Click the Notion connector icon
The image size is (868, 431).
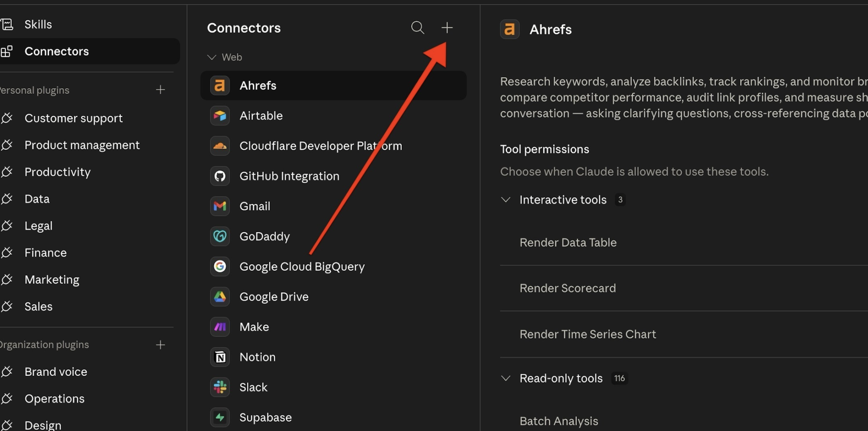click(x=220, y=357)
